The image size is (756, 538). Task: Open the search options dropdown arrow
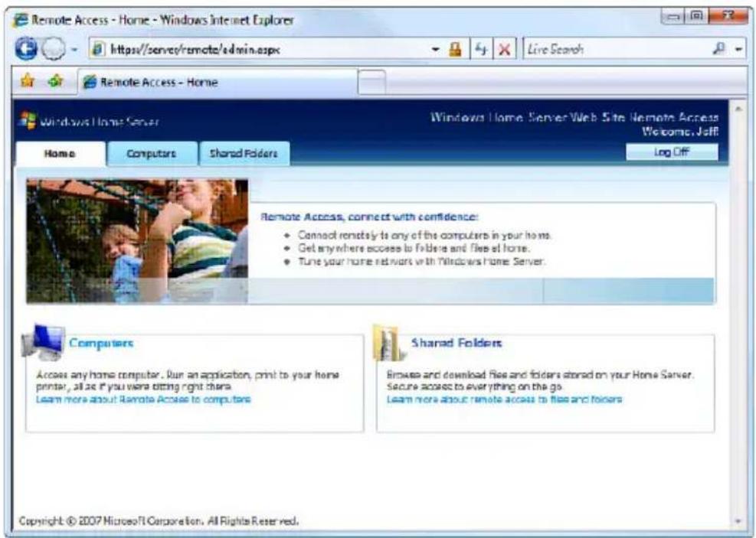tap(738, 49)
